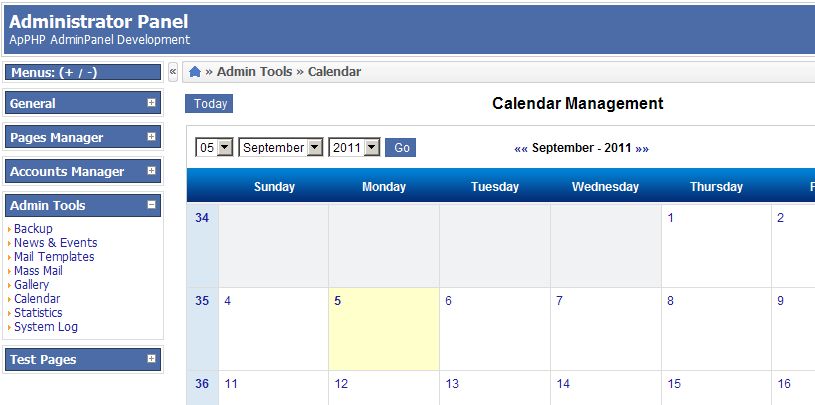Go to next month with »» arrows
Viewport: 815px width, 405px height.
tap(642, 148)
